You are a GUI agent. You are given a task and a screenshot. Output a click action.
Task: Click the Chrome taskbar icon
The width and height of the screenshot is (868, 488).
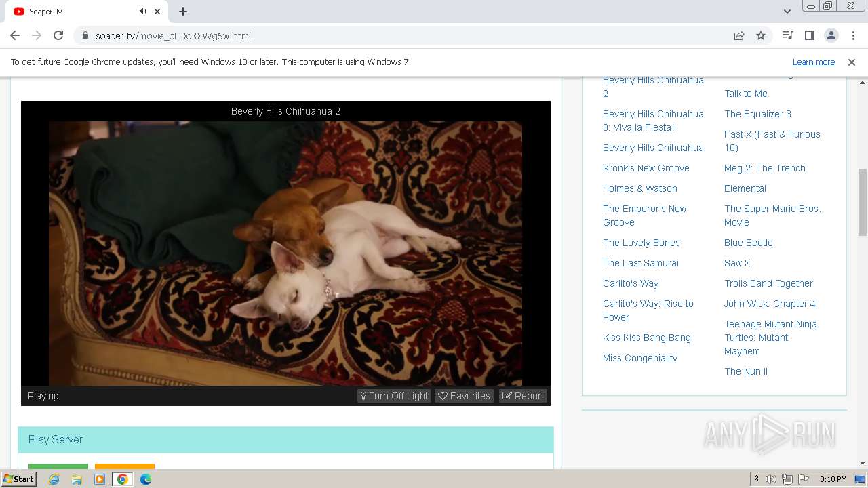[x=123, y=479]
